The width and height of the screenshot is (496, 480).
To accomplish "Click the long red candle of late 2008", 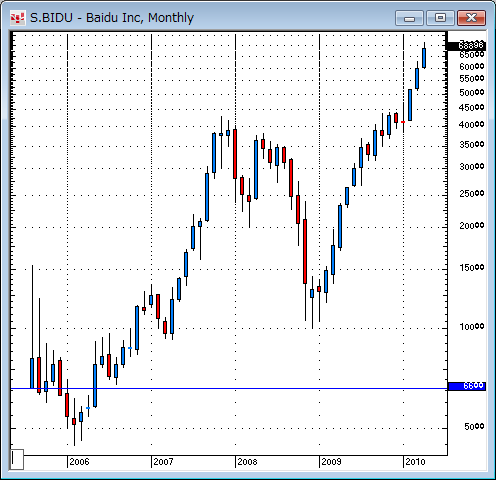I will point(305,252).
